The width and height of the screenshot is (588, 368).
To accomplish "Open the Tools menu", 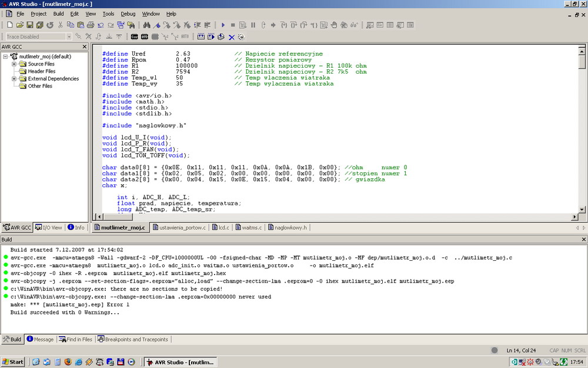I will click(x=108, y=14).
